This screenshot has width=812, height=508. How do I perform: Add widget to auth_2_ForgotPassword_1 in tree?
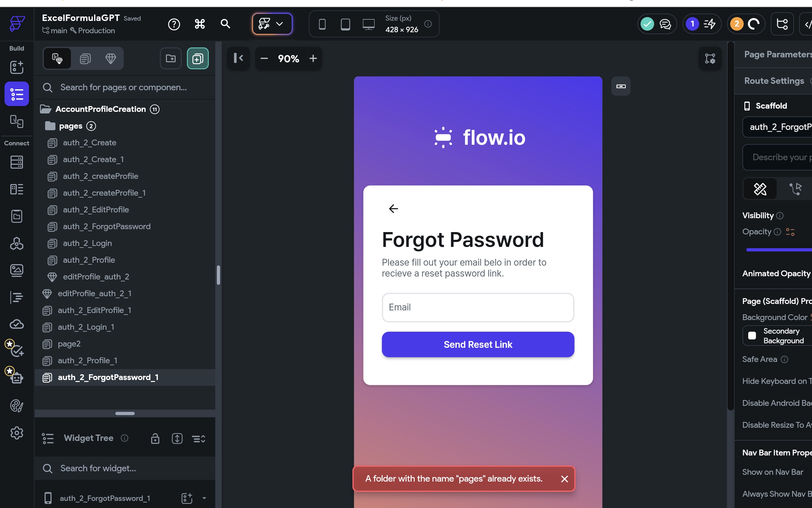pos(187,498)
